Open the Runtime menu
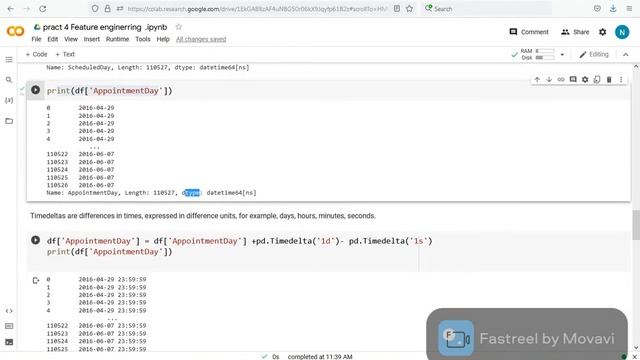The height and width of the screenshot is (360, 640). (118, 39)
